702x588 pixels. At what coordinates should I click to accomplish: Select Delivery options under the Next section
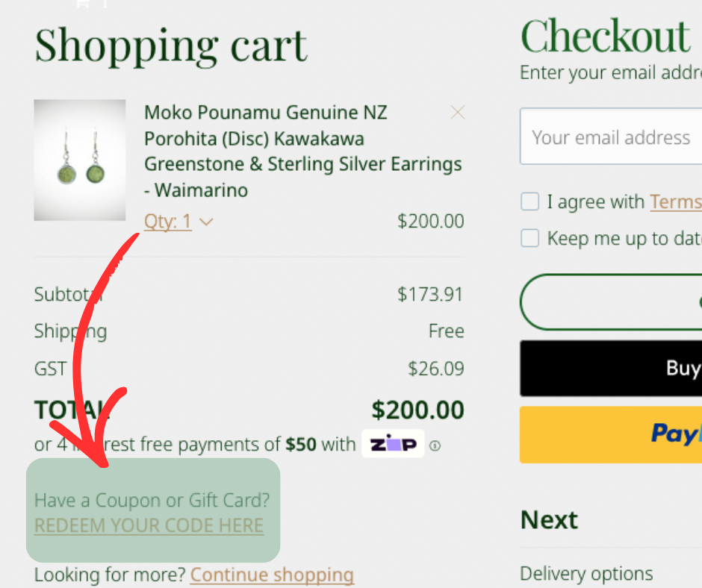pos(585,573)
